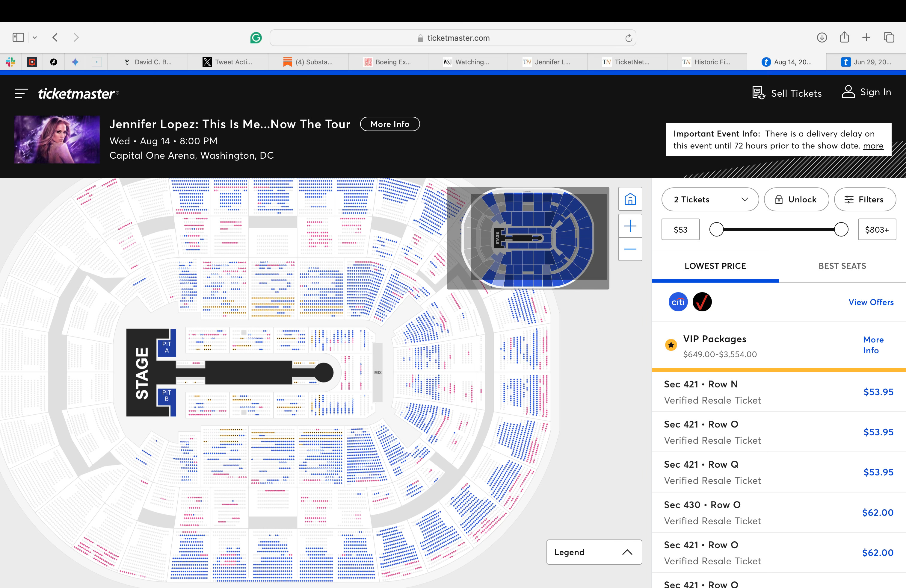Click the Citi offer icon
906x588 pixels.
click(678, 302)
